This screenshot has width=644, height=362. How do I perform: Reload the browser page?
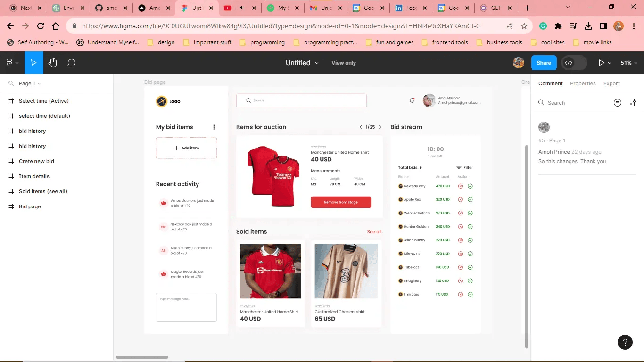[x=41, y=26]
